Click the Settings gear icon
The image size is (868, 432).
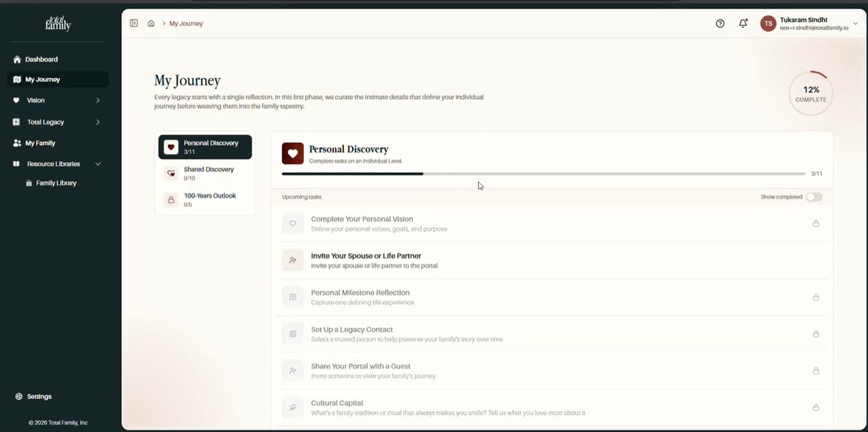tap(19, 397)
